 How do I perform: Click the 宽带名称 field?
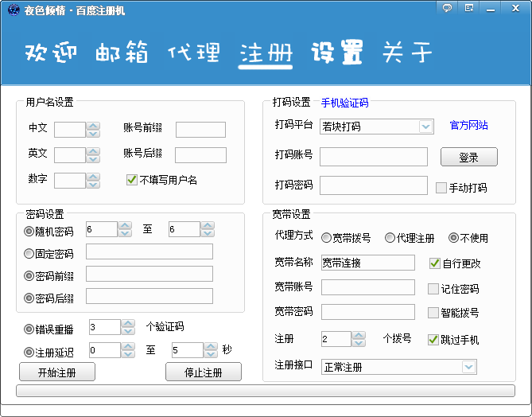(368, 263)
